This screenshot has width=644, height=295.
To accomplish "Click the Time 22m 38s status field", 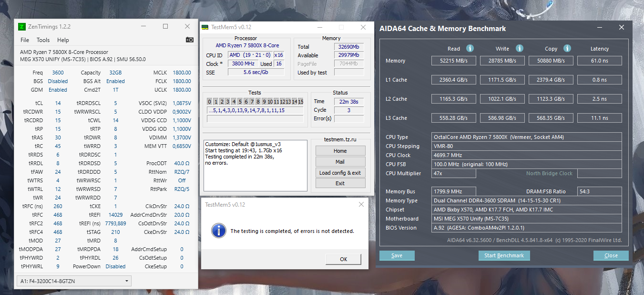I will click(x=349, y=101).
